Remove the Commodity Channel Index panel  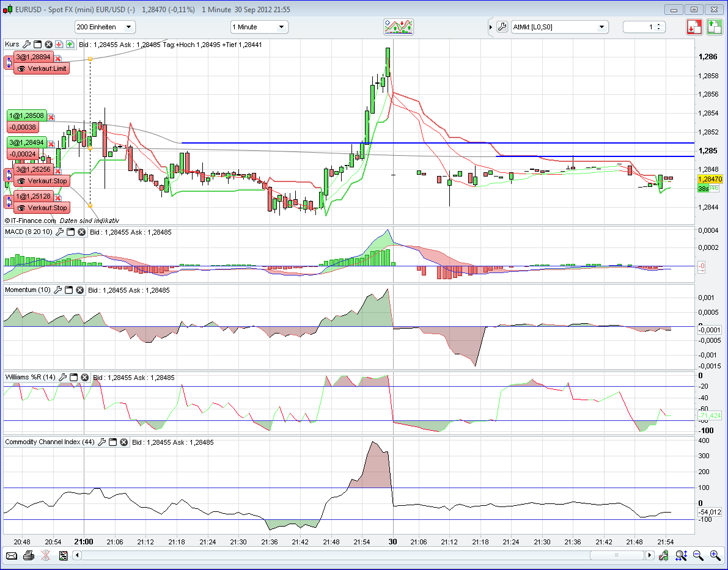123,442
